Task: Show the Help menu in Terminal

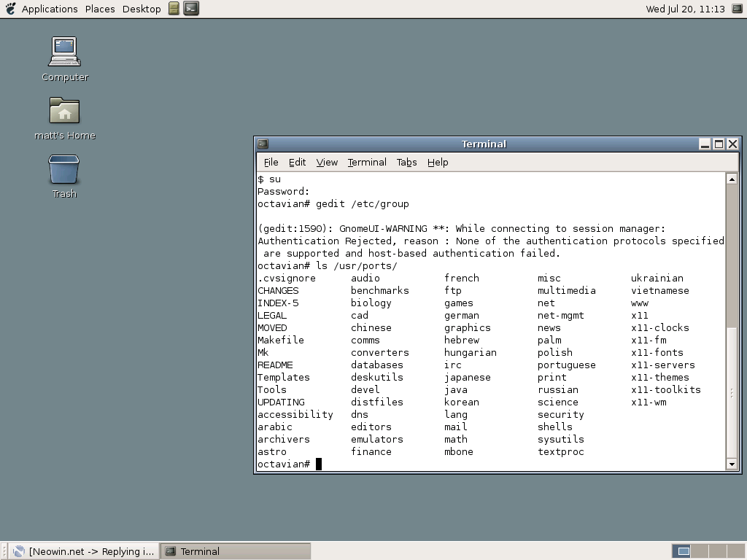Action: [438, 162]
